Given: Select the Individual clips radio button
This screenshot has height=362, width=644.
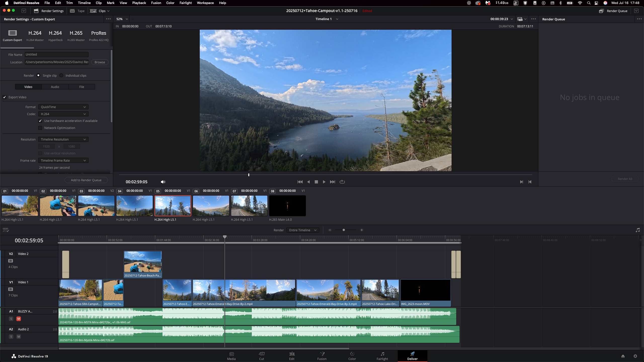Looking at the screenshot, I should coord(61,75).
